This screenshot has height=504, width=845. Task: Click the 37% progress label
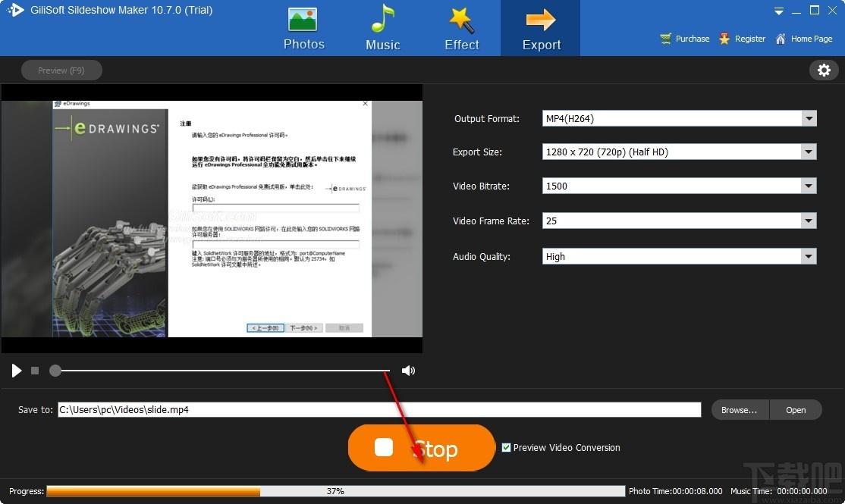[335, 491]
